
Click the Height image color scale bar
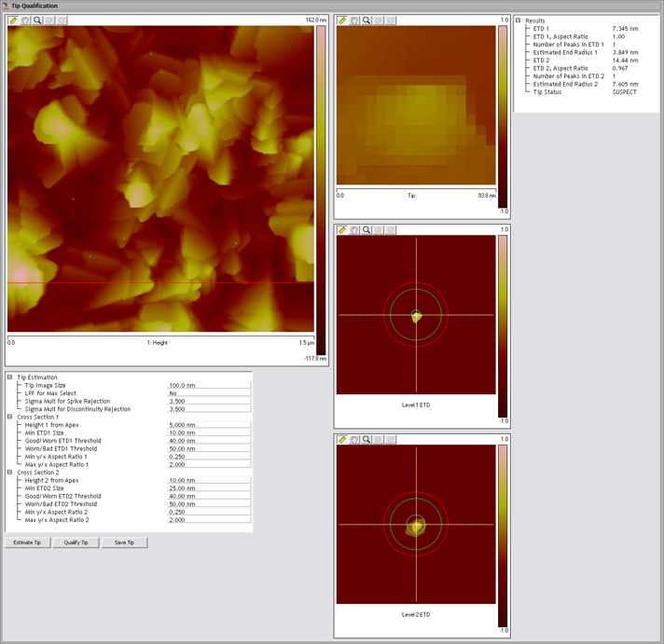321,189
